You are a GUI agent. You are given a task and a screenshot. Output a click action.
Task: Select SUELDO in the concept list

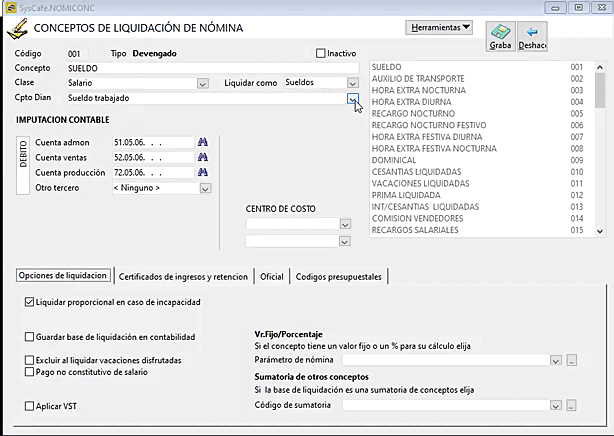tap(482, 67)
